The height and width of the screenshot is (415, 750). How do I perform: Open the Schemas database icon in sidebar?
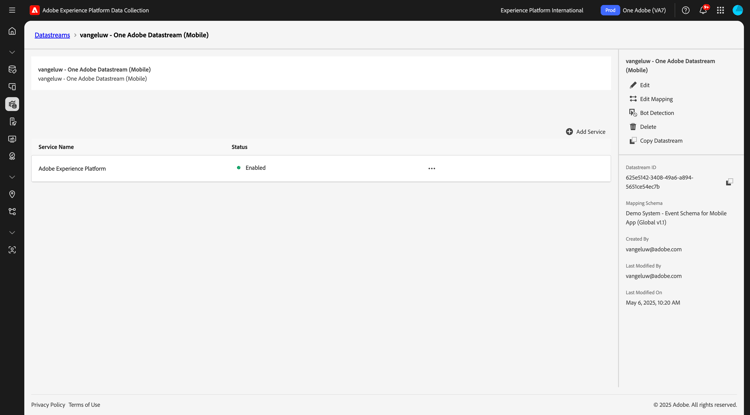tap(12, 69)
